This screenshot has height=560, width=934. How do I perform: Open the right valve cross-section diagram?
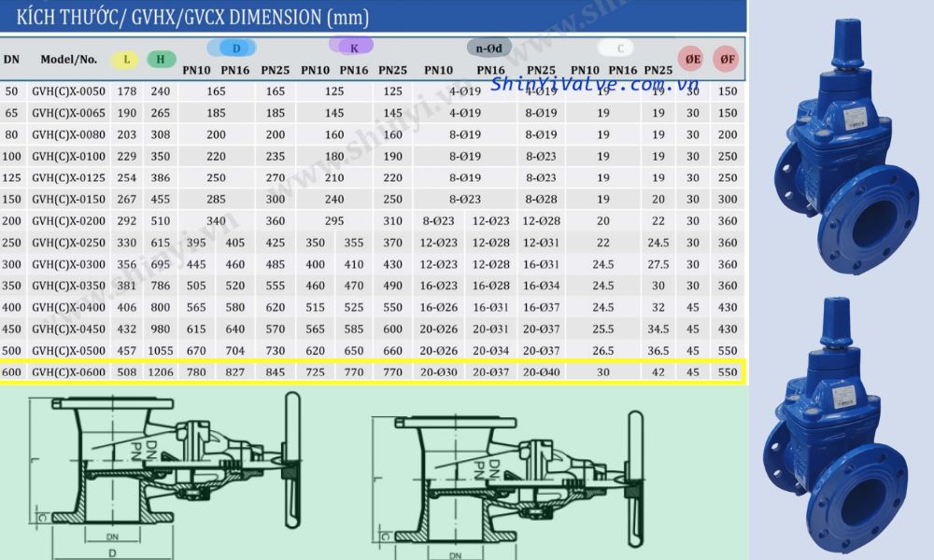tap(507, 485)
